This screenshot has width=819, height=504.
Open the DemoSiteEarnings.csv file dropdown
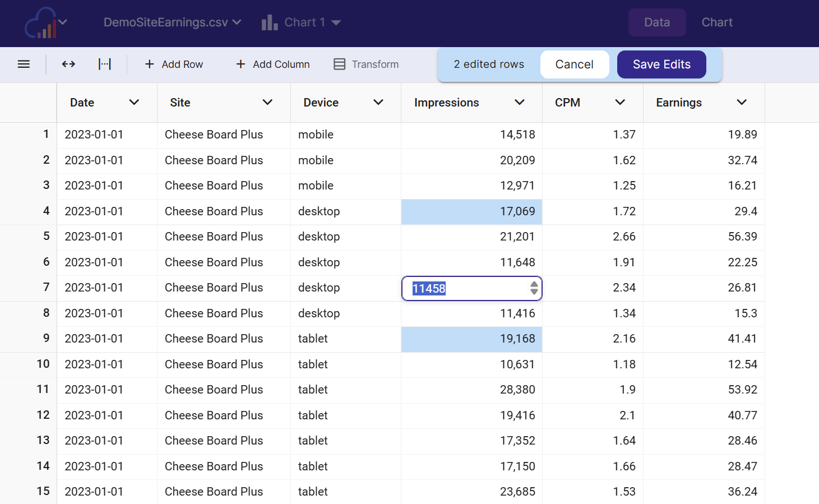[x=173, y=22]
